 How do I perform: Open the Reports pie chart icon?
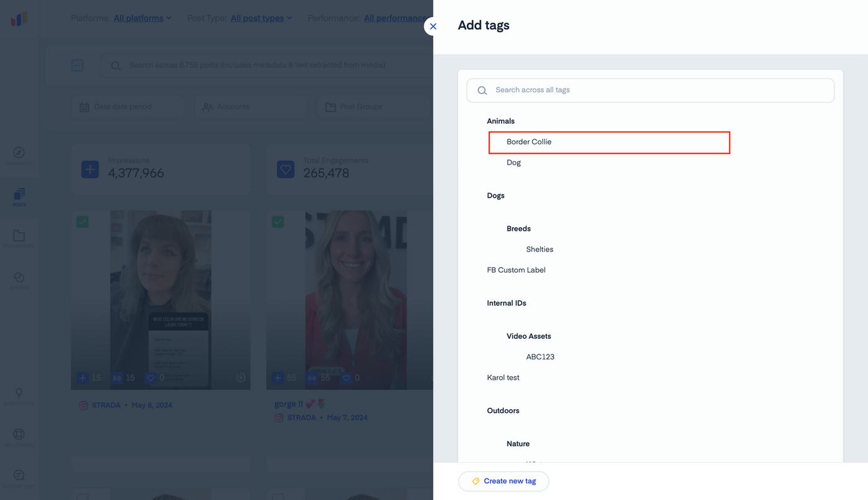[x=19, y=280]
